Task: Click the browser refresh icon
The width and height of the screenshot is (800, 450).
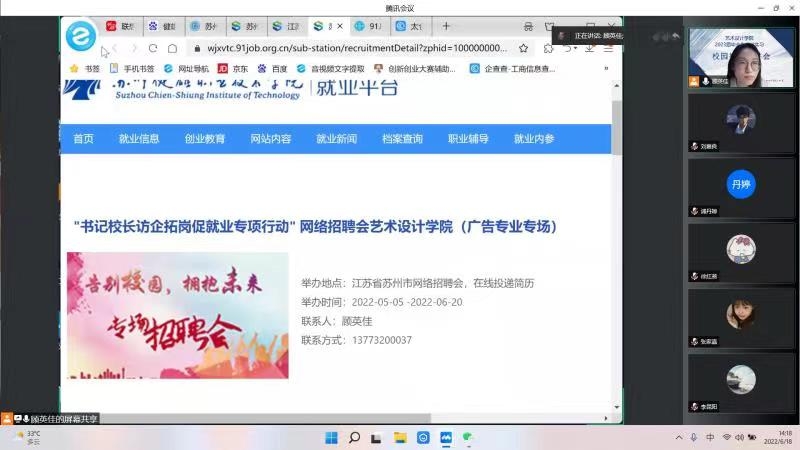Action: pyautogui.click(x=153, y=48)
